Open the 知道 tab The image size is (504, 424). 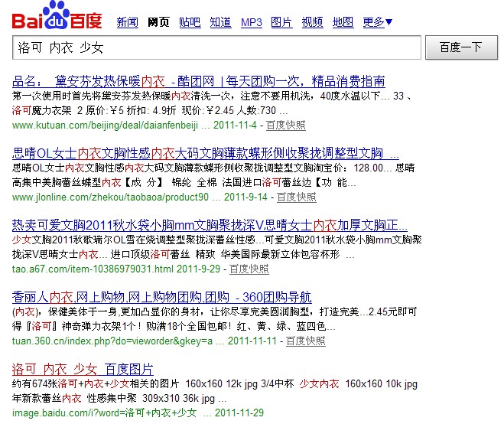click(220, 22)
